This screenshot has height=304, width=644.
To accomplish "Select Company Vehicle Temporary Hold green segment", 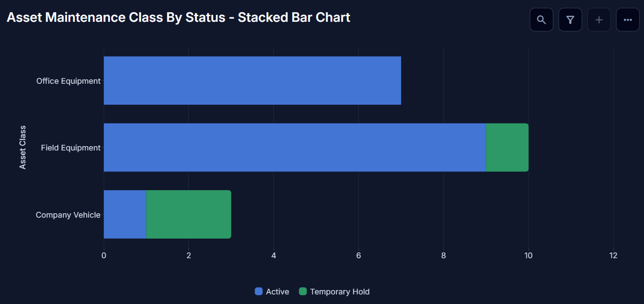I will [188, 215].
